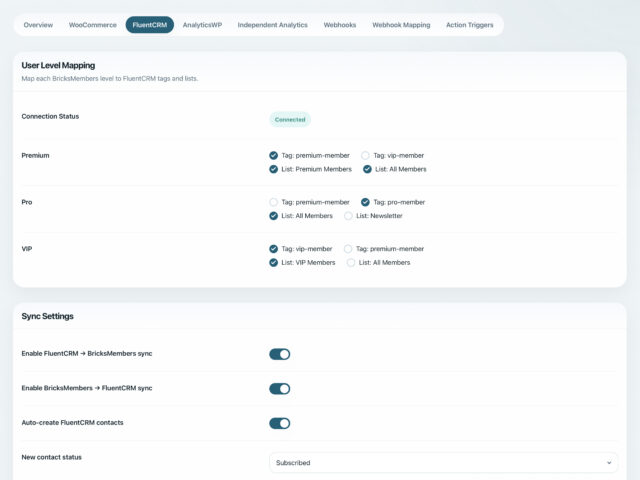Viewport: 640px width, 480px height.
Task: Open the Action Triggers tab
Action: [470, 25]
